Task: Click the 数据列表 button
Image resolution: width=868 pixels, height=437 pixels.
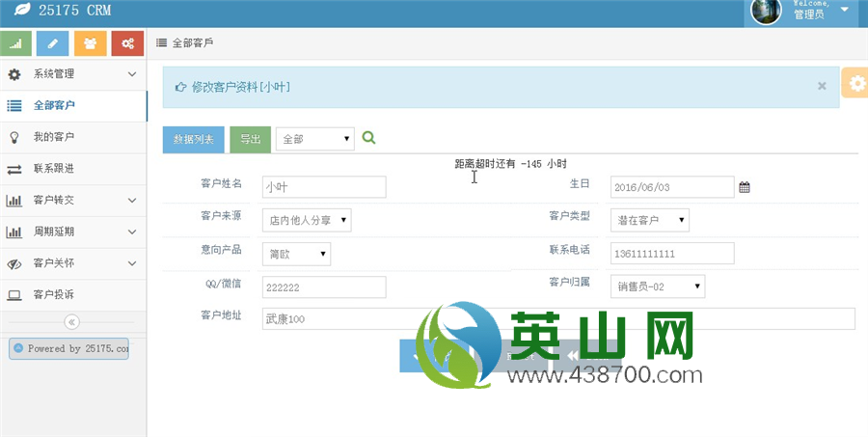Action: click(193, 139)
